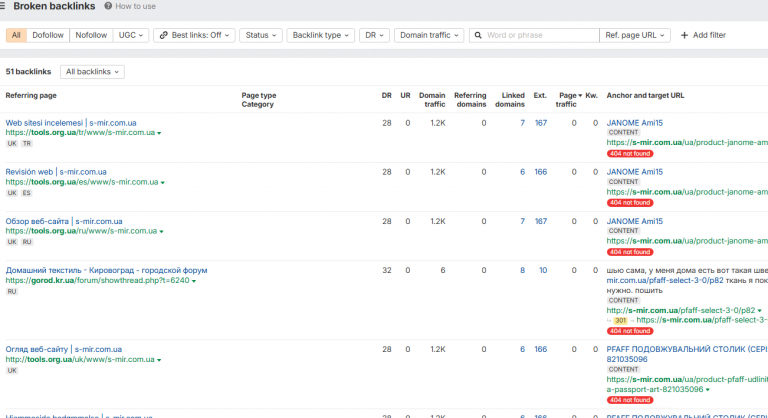Open the Status dropdown filter
Viewport: 768px width, 418px height.
(x=261, y=35)
